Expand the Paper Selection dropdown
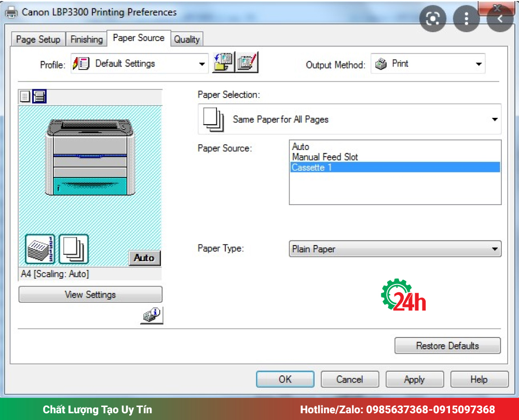Screen dimensions: 519x420 [349, 119]
